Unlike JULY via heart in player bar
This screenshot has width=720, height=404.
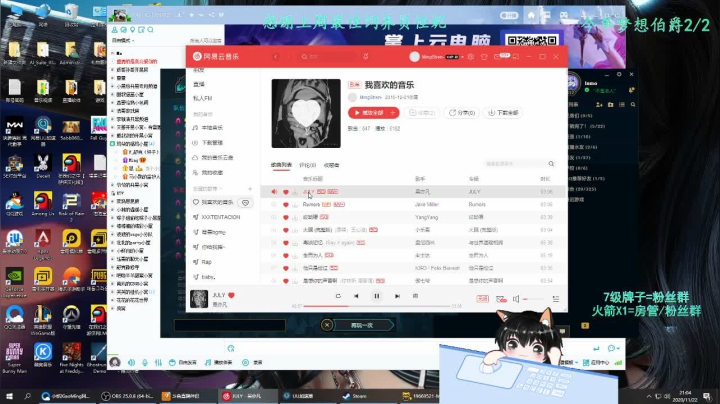tap(231, 295)
